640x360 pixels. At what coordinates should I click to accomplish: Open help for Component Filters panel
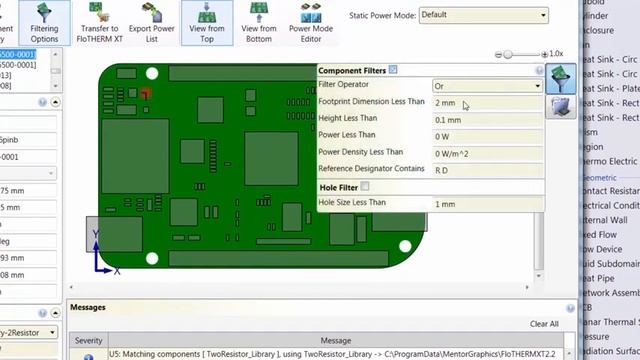[x=539, y=71]
